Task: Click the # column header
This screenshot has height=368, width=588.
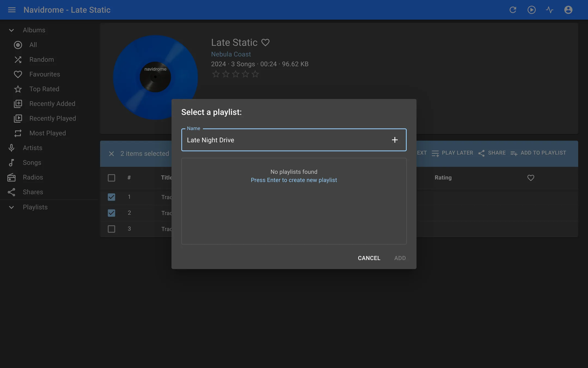Action: click(x=129, y=178)
